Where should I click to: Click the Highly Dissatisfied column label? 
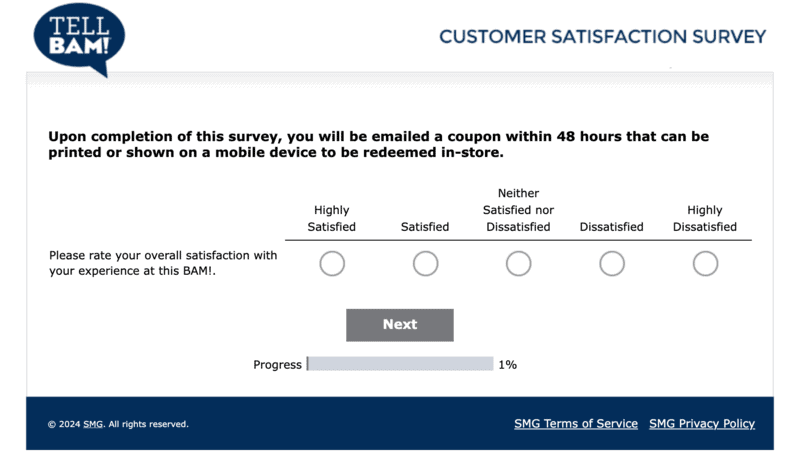pos(705,218)
